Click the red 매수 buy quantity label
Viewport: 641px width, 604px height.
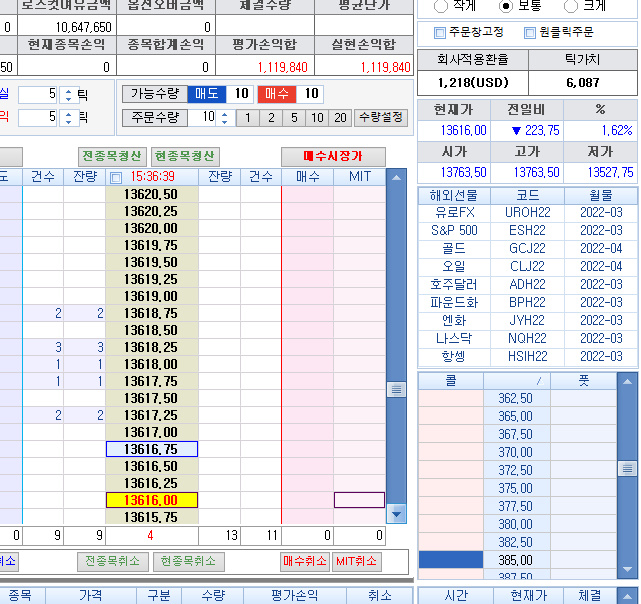click(276, 94)
